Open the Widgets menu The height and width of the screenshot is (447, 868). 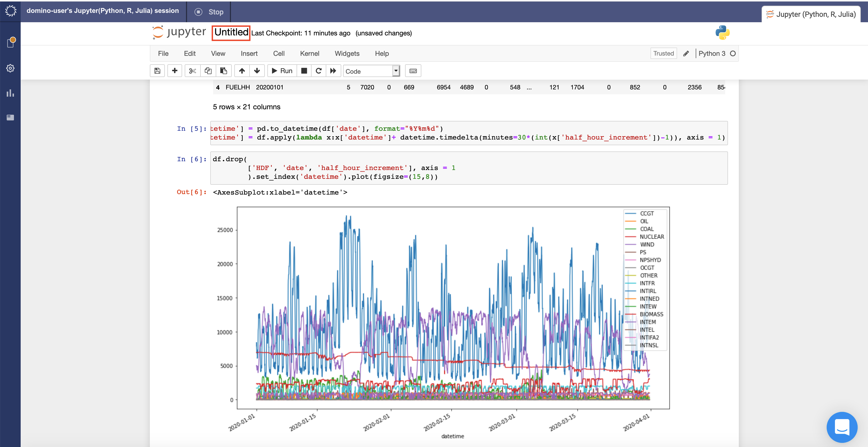coord(347,53)
